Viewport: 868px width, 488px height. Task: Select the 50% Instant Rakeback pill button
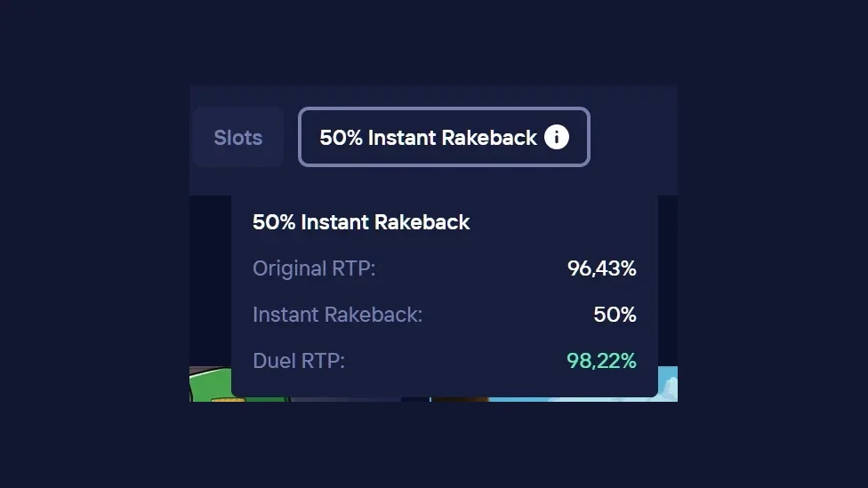(444, 137)
